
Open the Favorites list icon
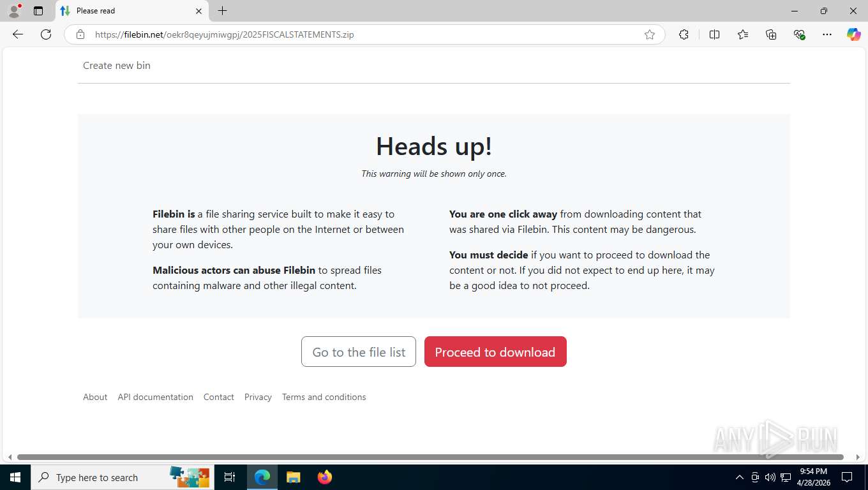743,34
